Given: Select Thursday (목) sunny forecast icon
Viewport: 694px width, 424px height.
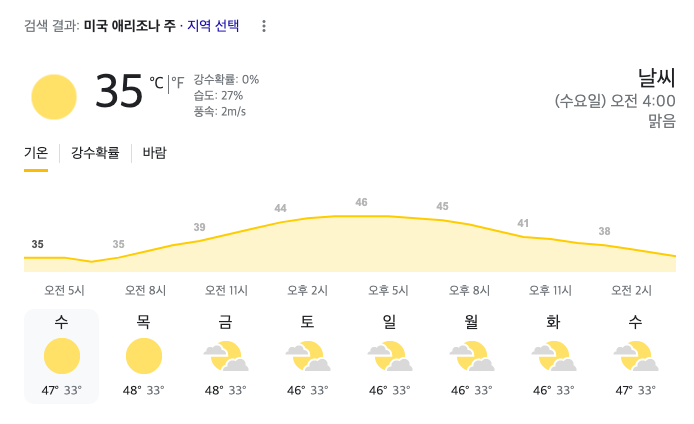Looking at the screenshot, I should point(144,357).
